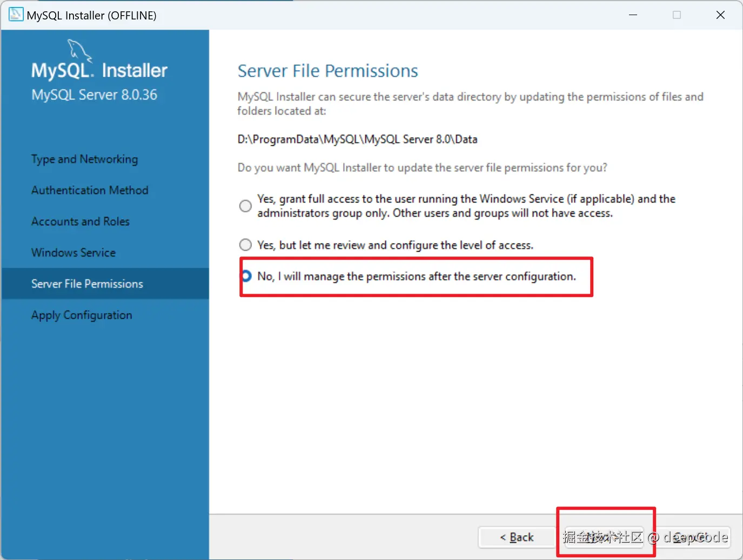Open the Authentication Method step
The height and width of the screenshot is (560, 743).
(x=90, y=191)
